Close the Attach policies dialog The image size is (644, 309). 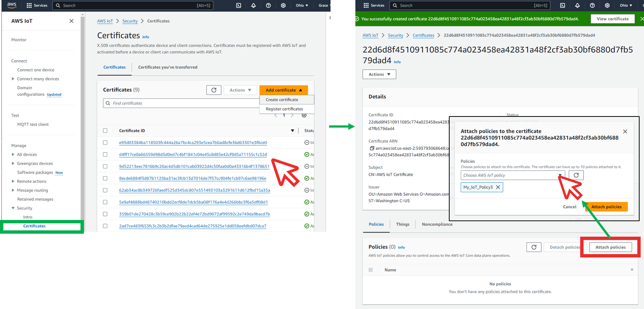pos(625,132)
